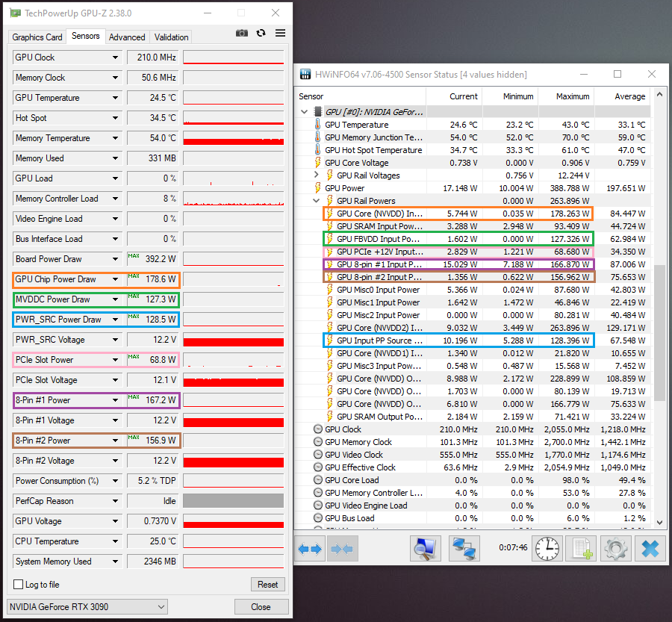Click lightning icon beside GPU Core Voltage

click(x=317, y=163)
